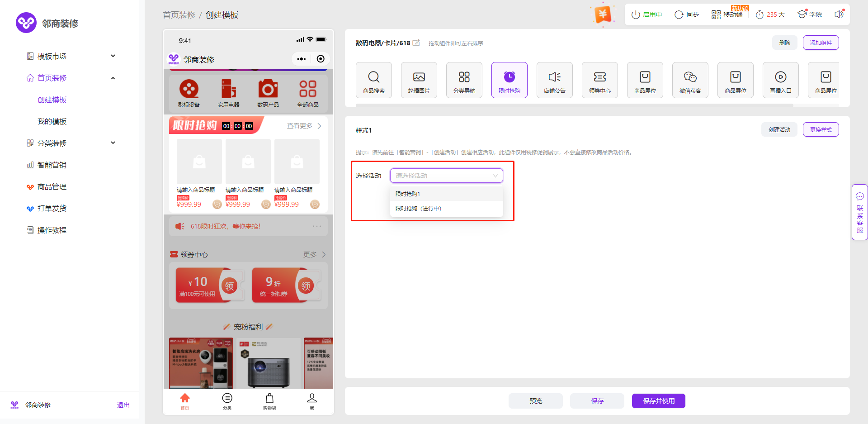The height and width of the screenshot is (424, 868).
Task: Tap the 9折 coupon 领 button
Action: 306,286
